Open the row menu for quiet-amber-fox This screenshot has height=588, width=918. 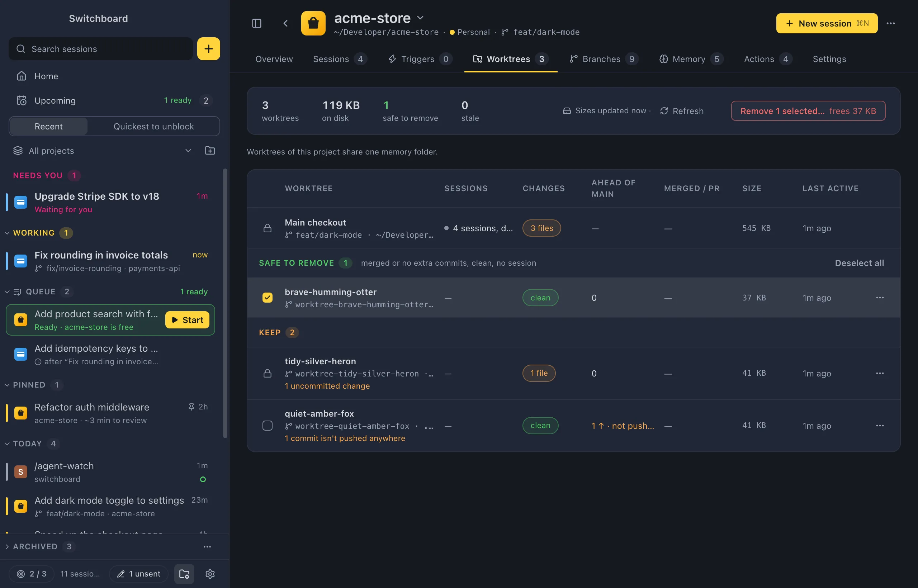pos(880,425)
